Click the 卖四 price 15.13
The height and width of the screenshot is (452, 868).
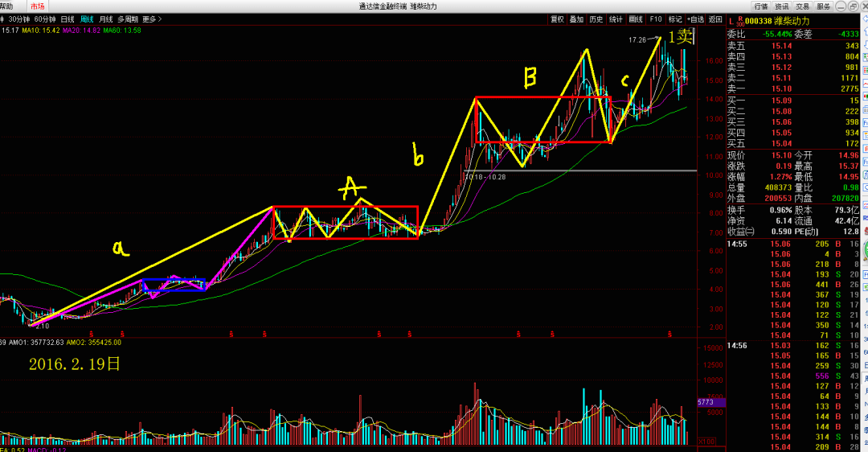[x=782, y=56]
